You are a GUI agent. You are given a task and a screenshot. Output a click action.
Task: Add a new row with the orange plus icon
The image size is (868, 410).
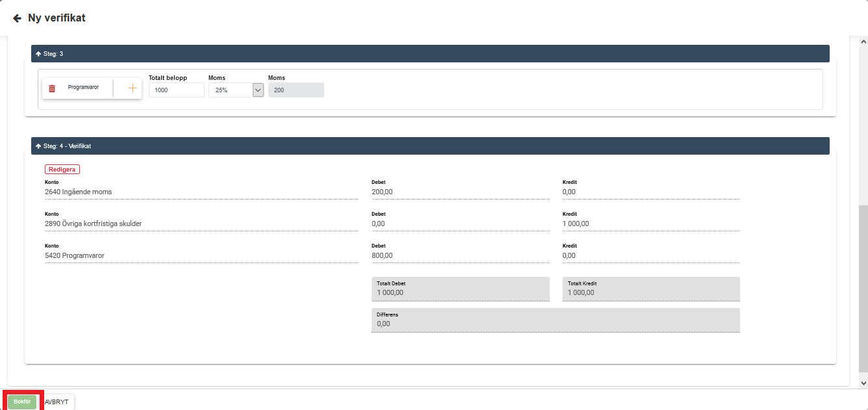(133, 88)
